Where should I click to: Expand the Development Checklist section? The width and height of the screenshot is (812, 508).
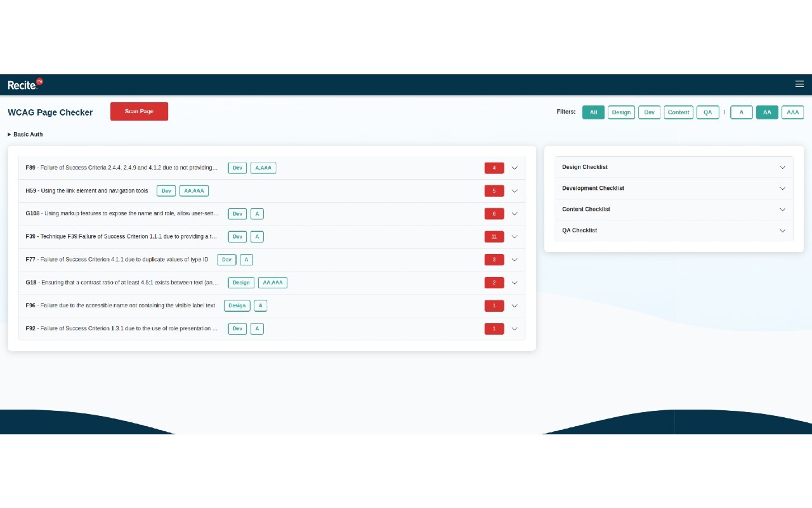click(x=674, y=189)
